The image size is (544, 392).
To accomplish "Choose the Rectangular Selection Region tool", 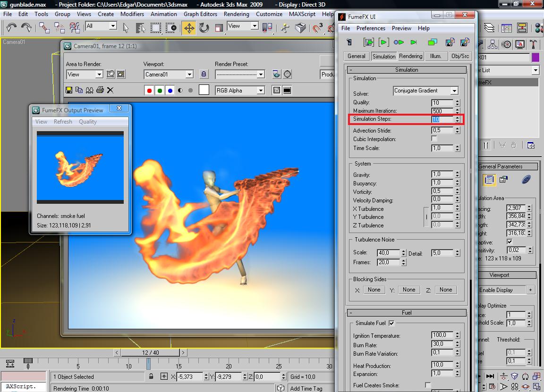I will tap(155, 28).
